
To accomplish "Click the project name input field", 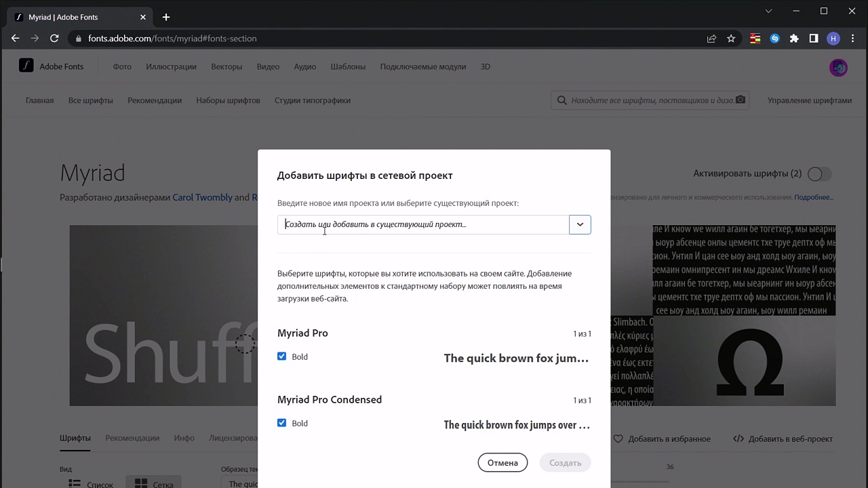I will 423,224.
